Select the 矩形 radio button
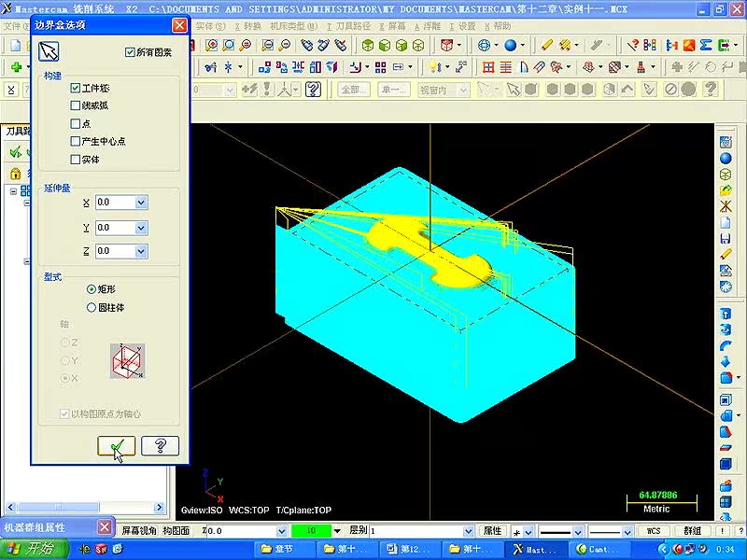 pos(92,289)
